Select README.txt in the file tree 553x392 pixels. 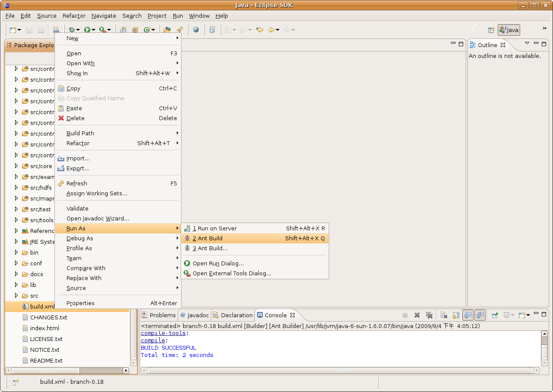coord(46,360)
